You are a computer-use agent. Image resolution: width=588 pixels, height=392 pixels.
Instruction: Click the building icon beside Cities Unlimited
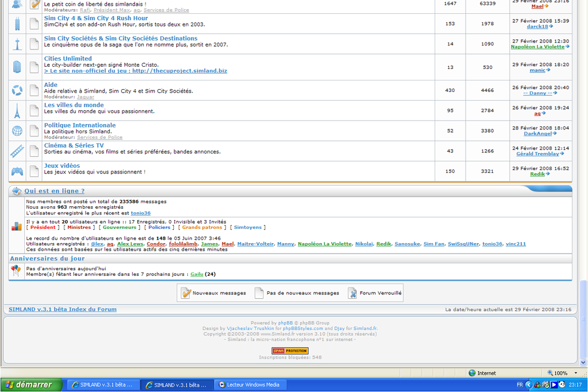tap(17, 67)
